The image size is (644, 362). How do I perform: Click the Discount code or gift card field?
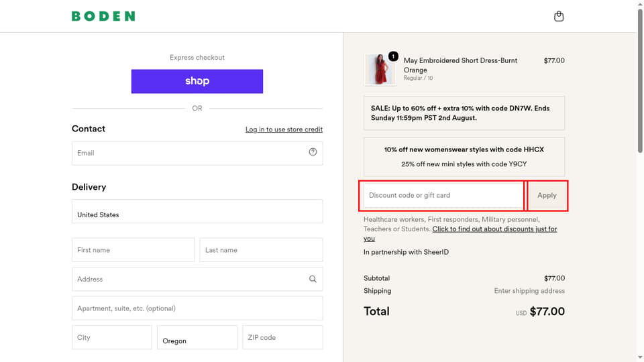[443, 195]
